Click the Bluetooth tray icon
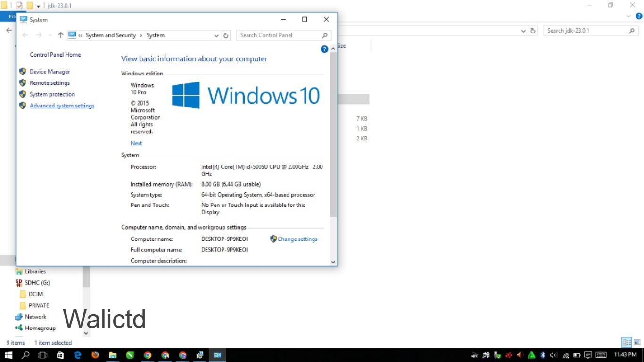This screenshot has width=644, height=362. tap(543, 355)
